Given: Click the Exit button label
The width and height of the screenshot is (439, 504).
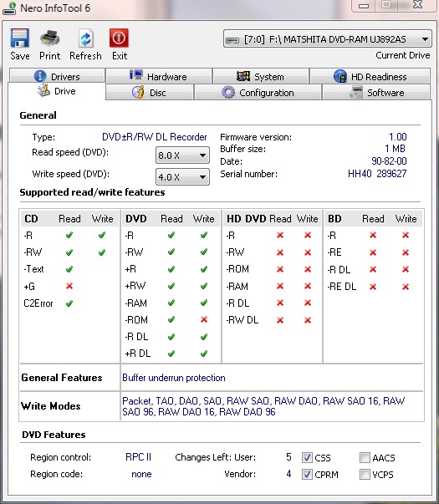Looking at the screenshot, I should tap(120, 56).
